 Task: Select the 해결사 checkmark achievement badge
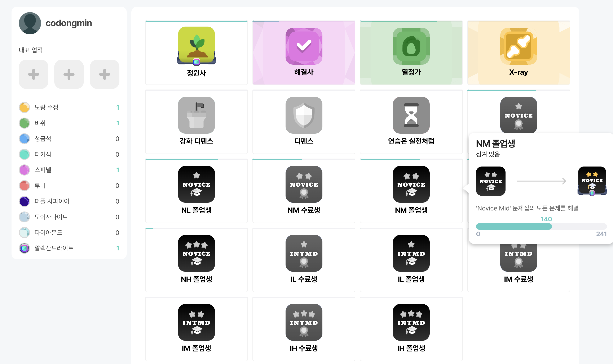304,53
